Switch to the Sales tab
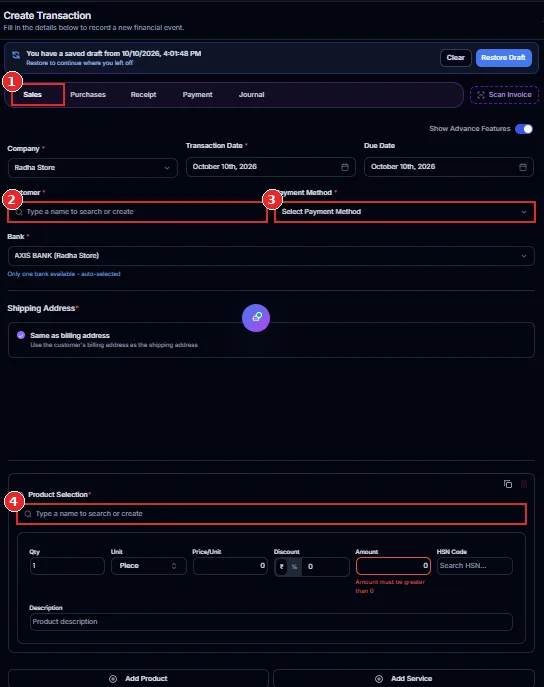The image size is (544, 687). [33, 95]
